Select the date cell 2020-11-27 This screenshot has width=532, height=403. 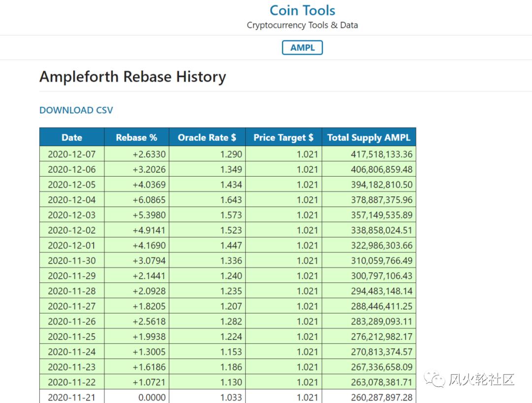71,307
